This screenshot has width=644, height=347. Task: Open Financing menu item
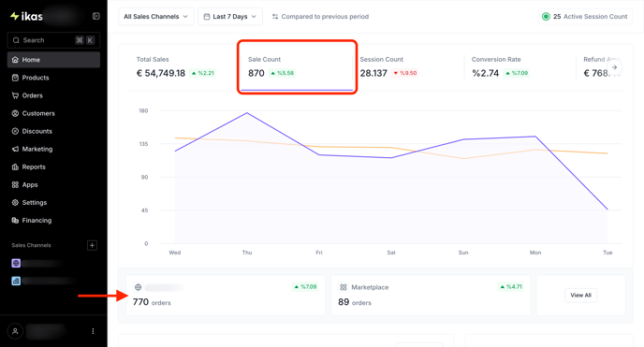point(53,220)
